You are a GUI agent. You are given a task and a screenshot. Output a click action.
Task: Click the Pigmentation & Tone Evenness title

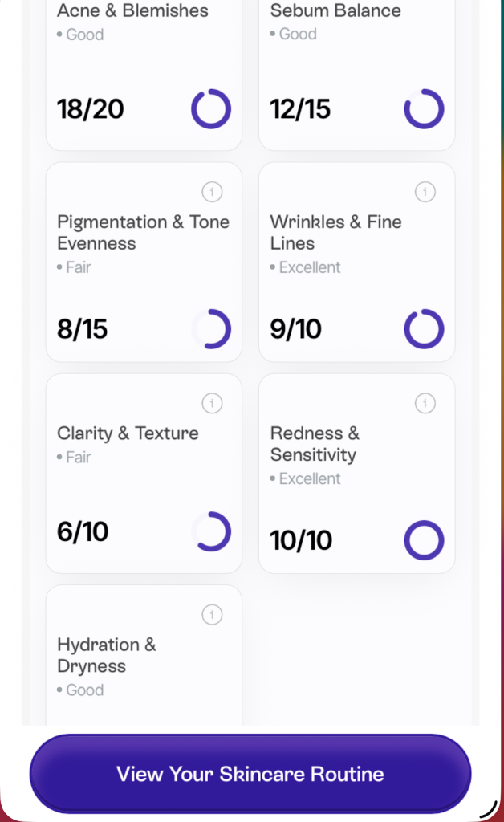(143, 233)
